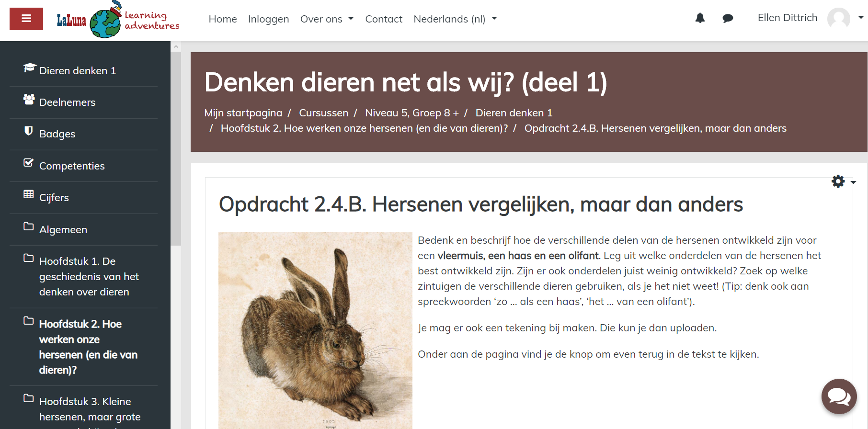Click the Hoofdstuk 2 folder icon

29,320
